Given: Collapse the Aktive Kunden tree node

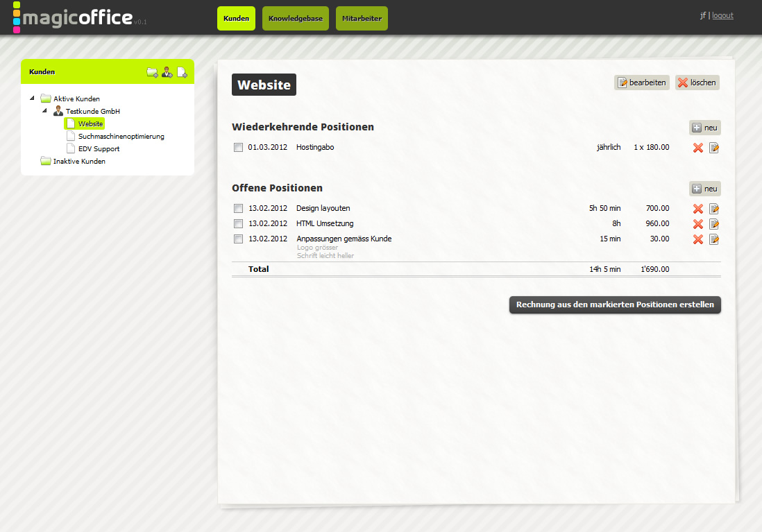Looking at the screenshot, I should pos(33,98).
